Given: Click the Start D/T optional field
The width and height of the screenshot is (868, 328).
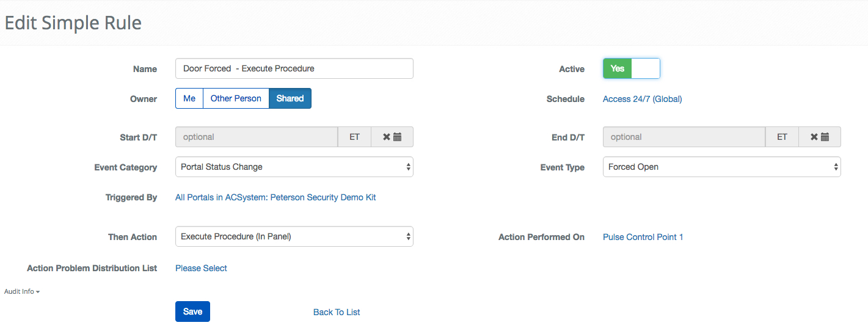Looking at the screenshot, I should tap(257, 137).
